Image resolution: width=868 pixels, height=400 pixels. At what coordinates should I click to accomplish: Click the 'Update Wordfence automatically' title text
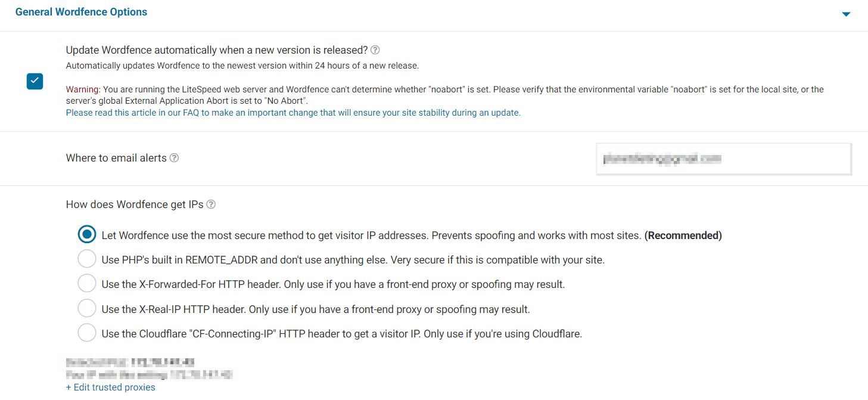coord(217,50)
